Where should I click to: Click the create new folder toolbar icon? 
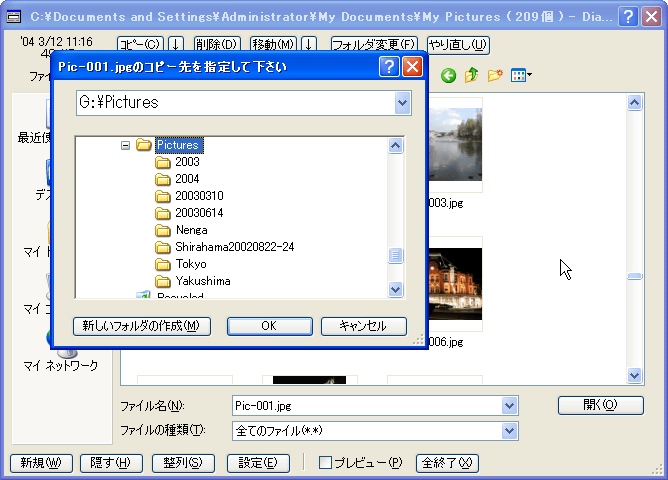494,75
